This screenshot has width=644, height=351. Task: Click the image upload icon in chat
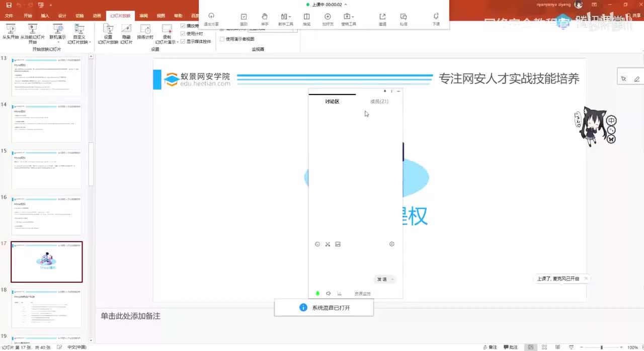338,244
